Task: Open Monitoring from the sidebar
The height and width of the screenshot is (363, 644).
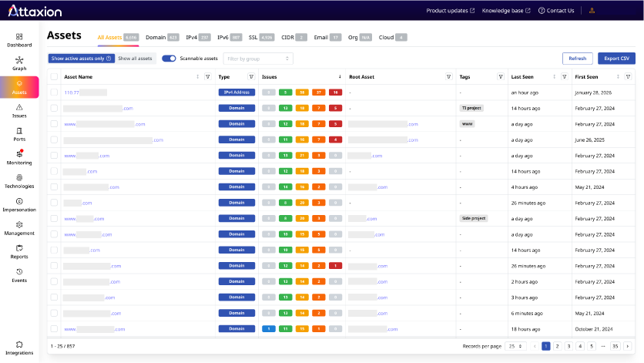Action: [19, 157]
